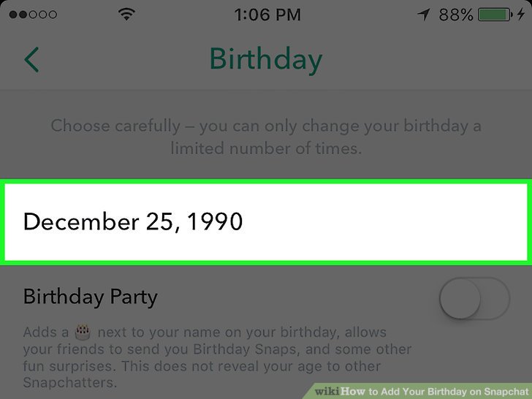The image size is (532, 399).
Task: Tap the back chevron arrow
Action: pos(31,59)
